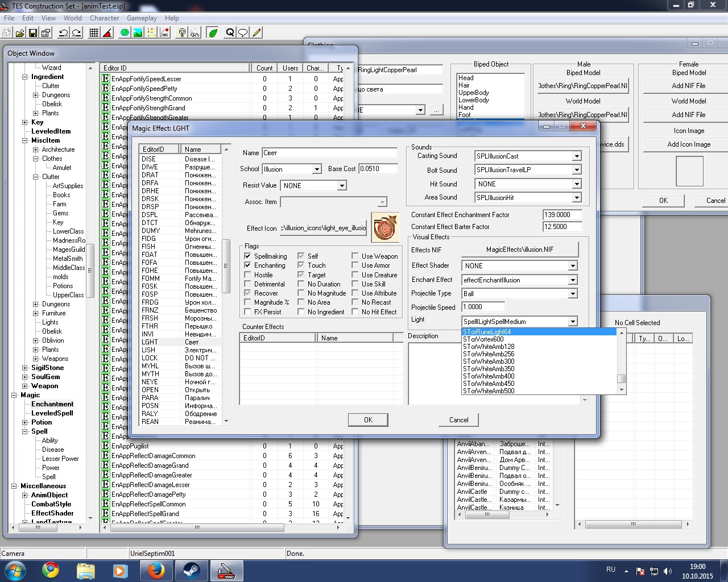Switch to Steam on the taskbar

191,570
